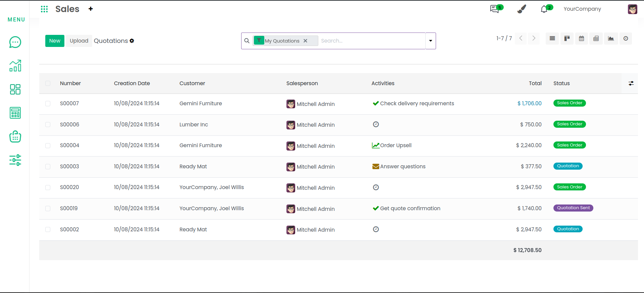Open the Quotations gear actions menu
Screen dimensions: 644x293
[132, 41]
